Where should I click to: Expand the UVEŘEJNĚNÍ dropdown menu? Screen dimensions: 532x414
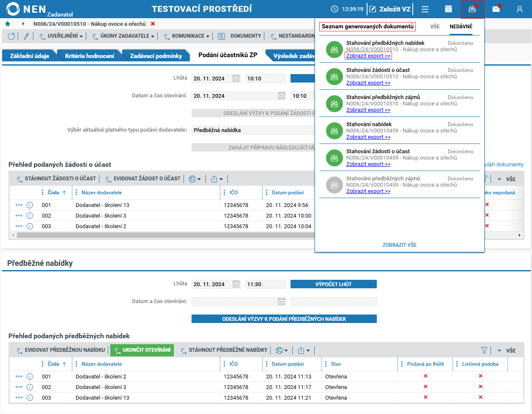coord(61,36)
